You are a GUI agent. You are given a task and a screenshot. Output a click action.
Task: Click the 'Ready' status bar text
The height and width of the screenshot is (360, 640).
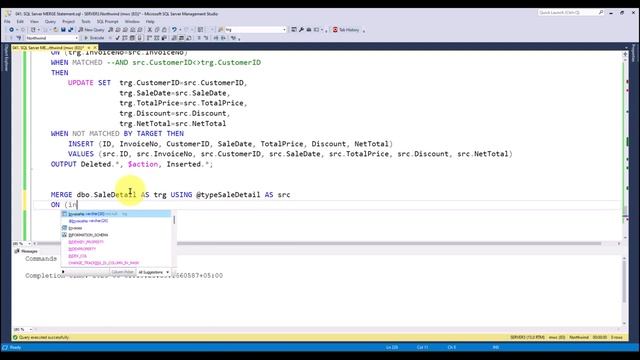coord(15,347)
